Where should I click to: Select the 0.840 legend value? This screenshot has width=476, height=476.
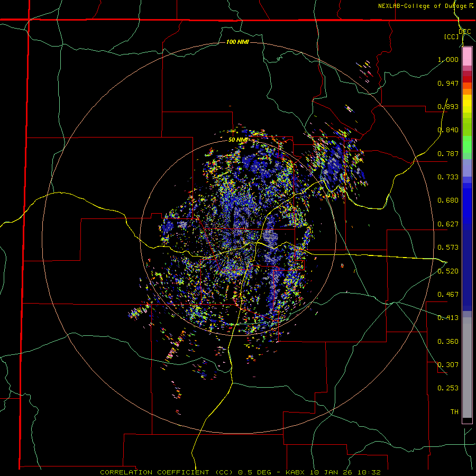point(448,130)
